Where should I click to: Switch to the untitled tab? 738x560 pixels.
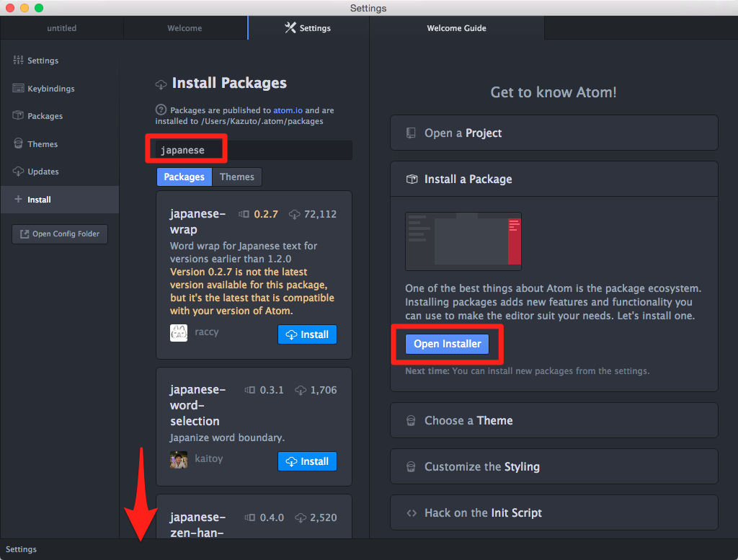(x=62, y=28)
